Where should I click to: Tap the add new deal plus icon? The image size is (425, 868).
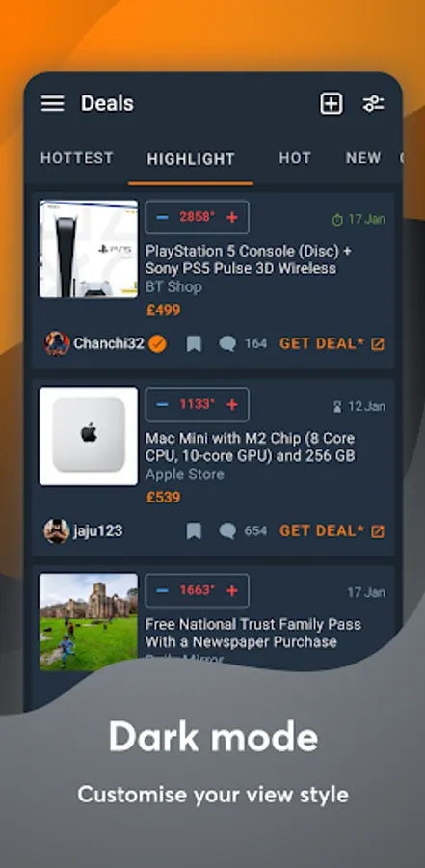click(x=331, y=103)
